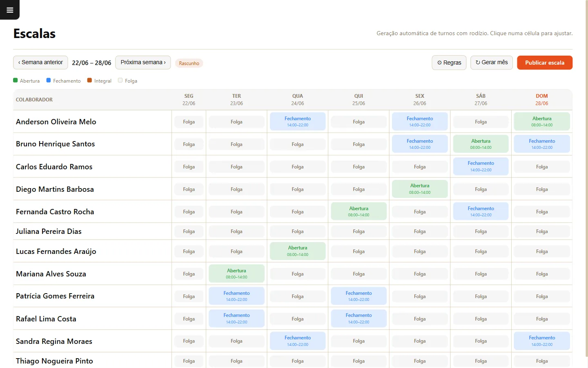Go to Semana anterior
Image resolution: width=588 pixels, height=368 pixels.
click(x=40, y=63)
